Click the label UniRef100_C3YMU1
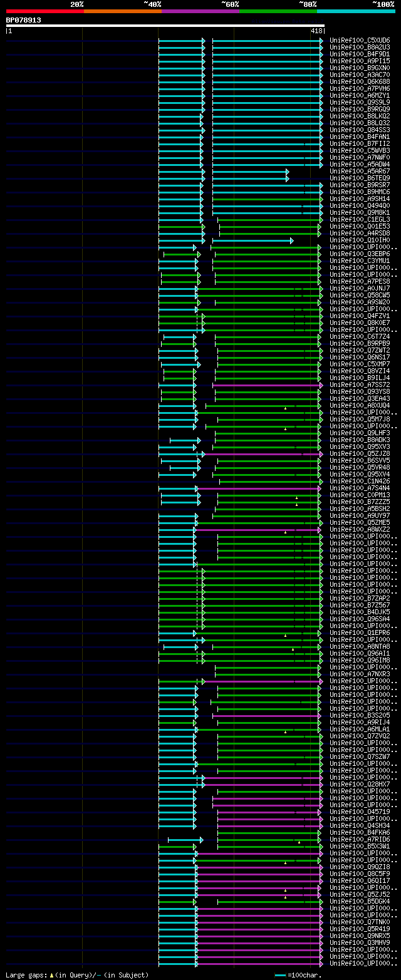Image resolution: width=401 pixels, height=980 pixels. point(360,260)
